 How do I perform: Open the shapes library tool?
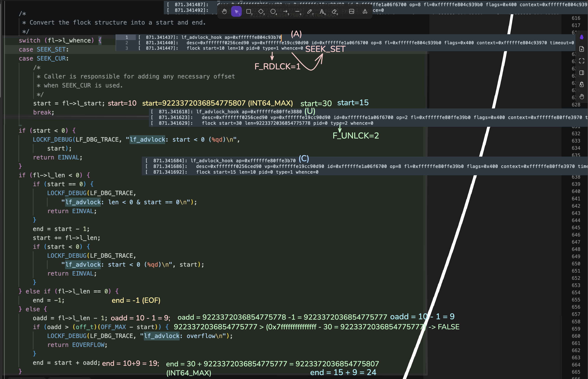click(x=365, y=11)
